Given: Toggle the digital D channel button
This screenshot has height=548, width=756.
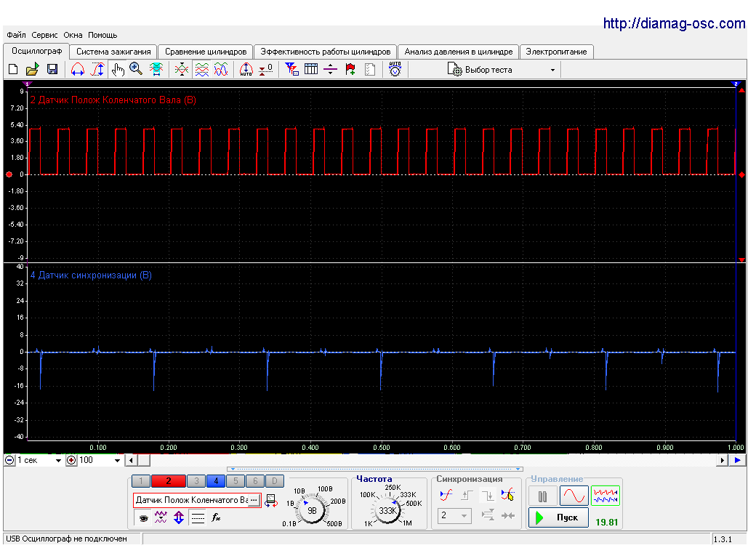Looking at the screenshot, I should [274, 480].
